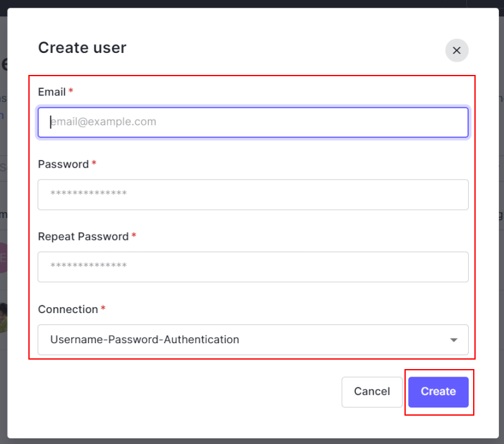Close the Create user dialog

[457, 50]
